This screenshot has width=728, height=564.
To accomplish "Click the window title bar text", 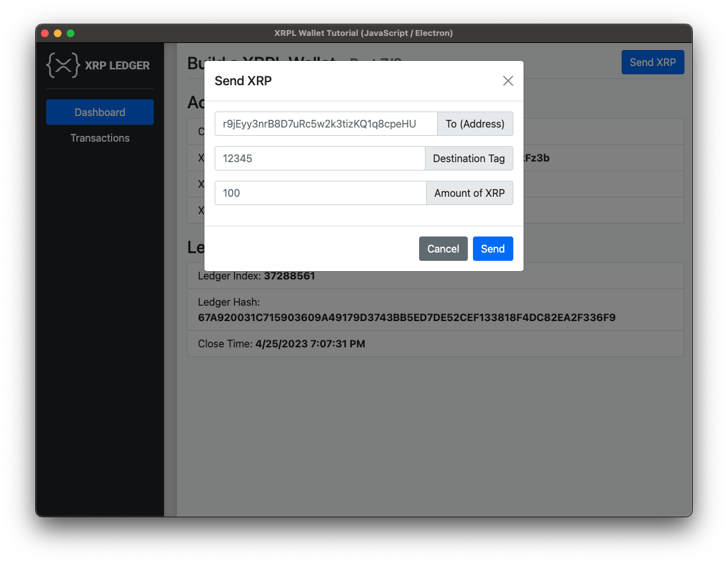I will point(363,33).
